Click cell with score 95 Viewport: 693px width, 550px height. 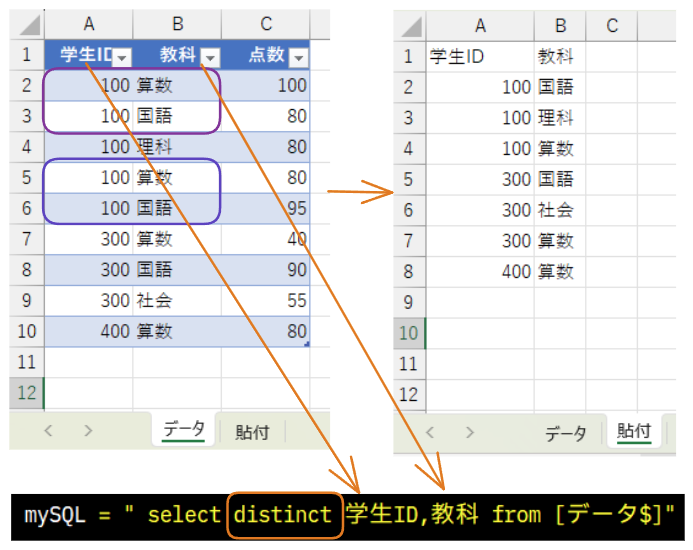point(265,208)
